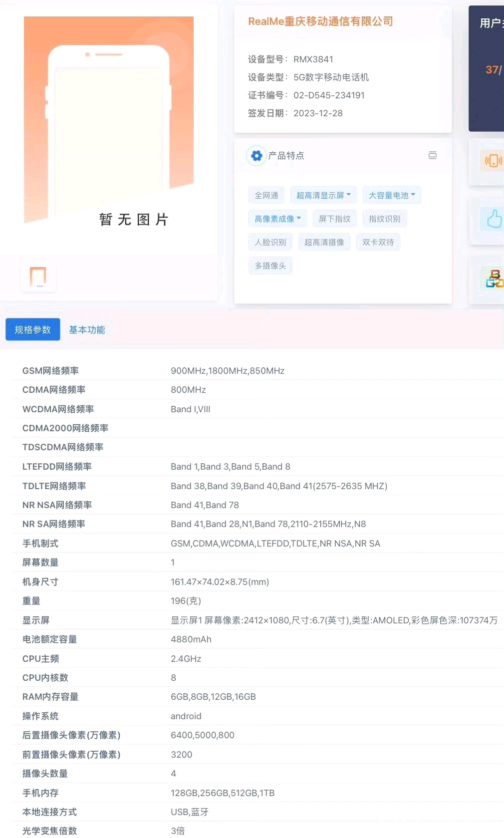Click the 显示屏 value with 2412×1080 AMOLED
Screen dimensions: 504x838
pyautogui.click(x=334, y=620)
